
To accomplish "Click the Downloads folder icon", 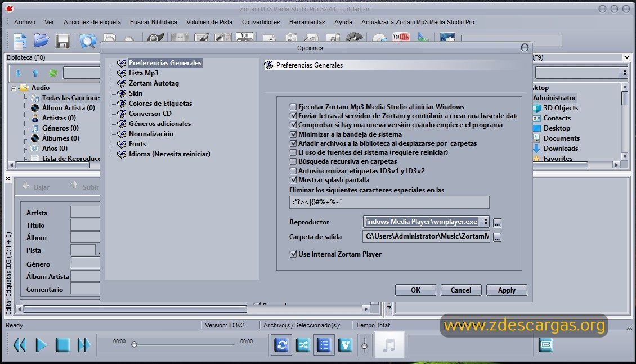I will click(536, 149).
